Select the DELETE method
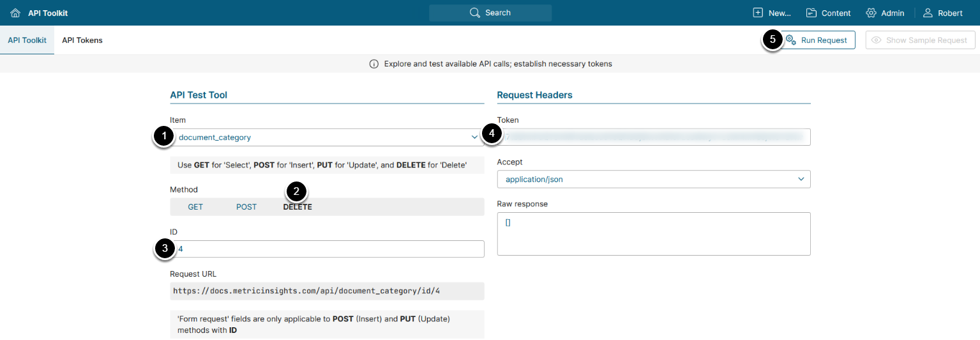 coord(298,207)
